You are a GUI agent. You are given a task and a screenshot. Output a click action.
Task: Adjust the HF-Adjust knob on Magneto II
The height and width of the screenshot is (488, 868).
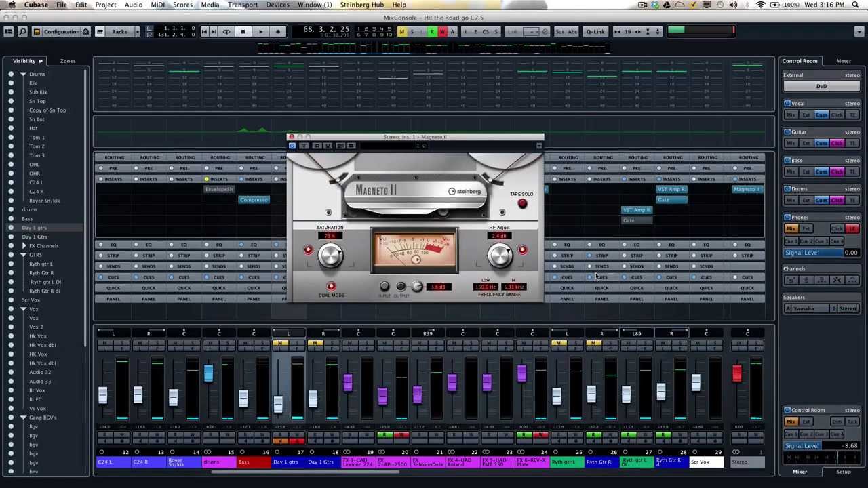pyautogui.click(x=500, y=255)
